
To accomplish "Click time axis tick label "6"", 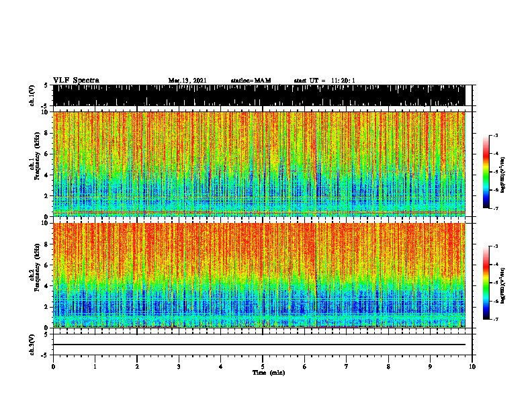I will (x=305, y=367).
